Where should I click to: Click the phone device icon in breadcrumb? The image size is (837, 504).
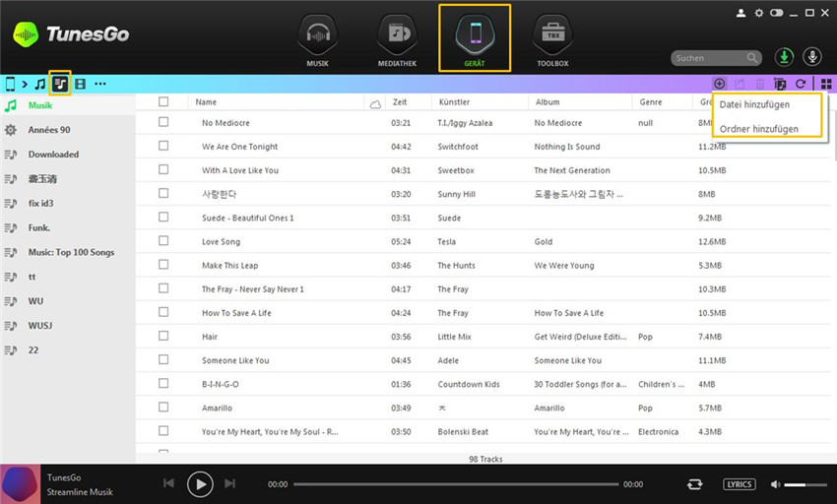point(10,84)
